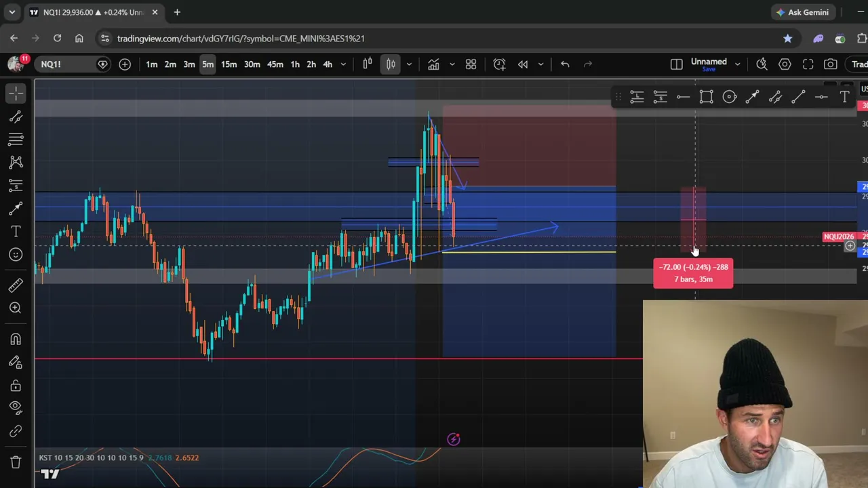Click the selected candles chart style icon
Viewport: 868px width, 488px height.
coord(391,64)
